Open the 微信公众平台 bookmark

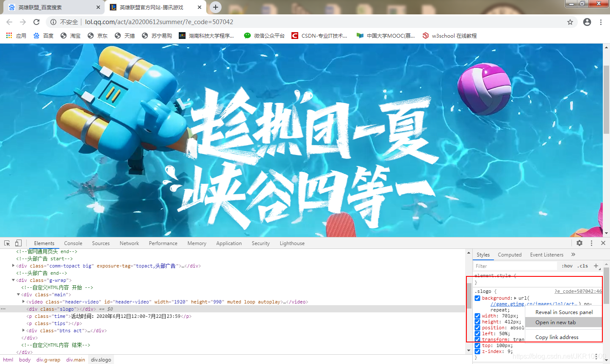tap(264, 36)
